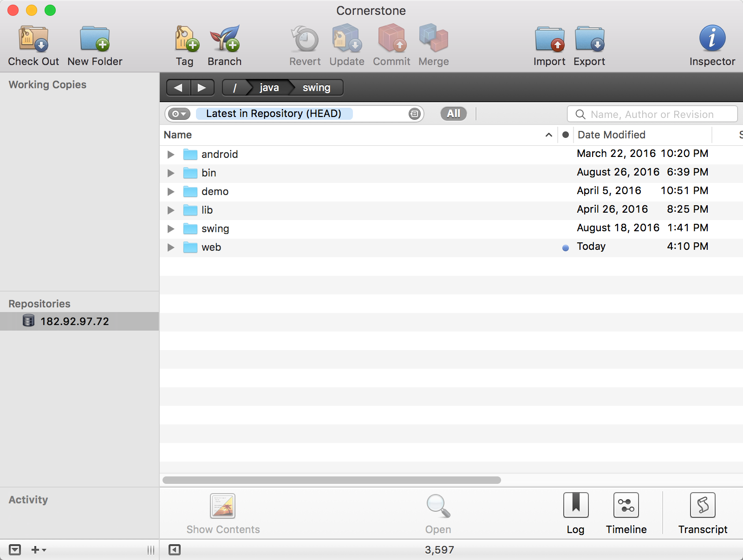Open the revision options dropdown
The height and width of the screenshot is (560, 743).
179,114
